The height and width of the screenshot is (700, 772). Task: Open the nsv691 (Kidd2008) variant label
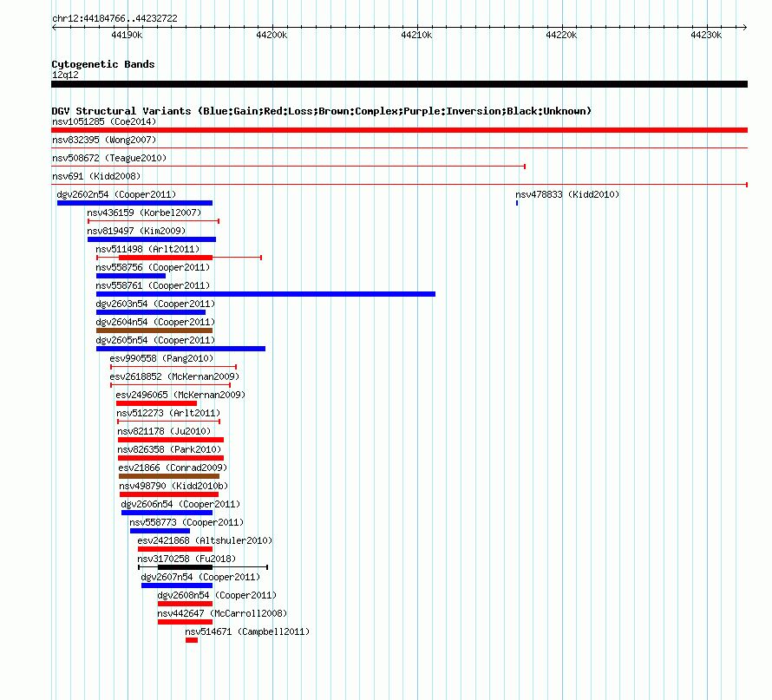tap(96, 176)
